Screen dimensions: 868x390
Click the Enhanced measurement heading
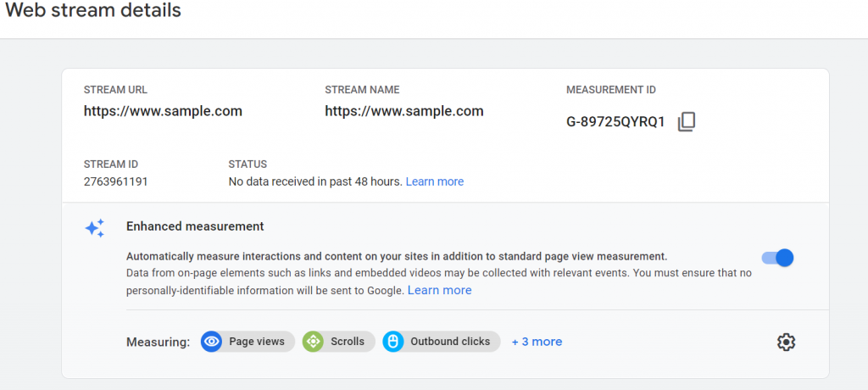[x=195, y=226]
